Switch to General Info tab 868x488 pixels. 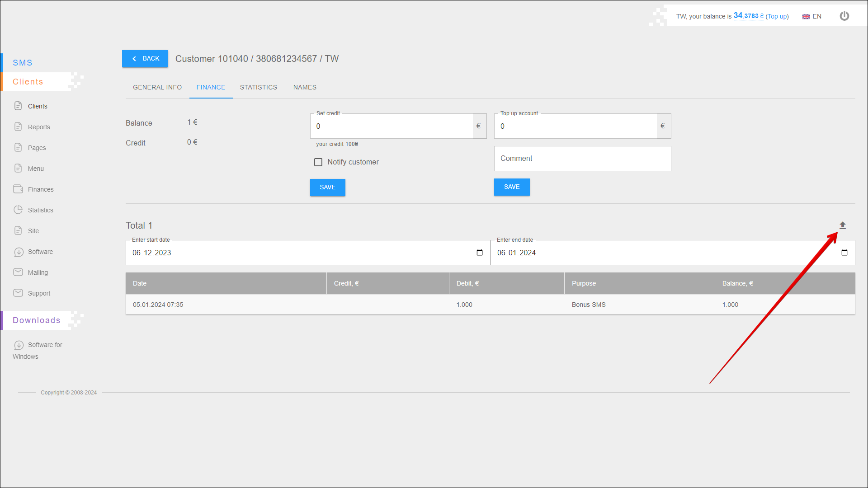pos(157,87)
